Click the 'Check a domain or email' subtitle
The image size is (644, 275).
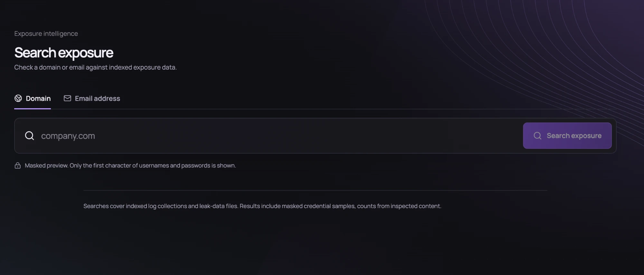[95, 67]
